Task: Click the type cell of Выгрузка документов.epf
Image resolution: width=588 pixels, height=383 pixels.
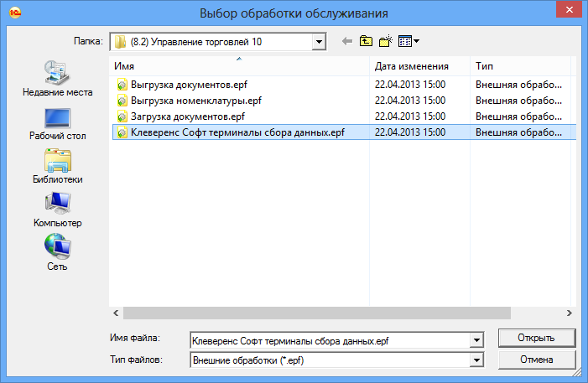Action: (519, 85)
